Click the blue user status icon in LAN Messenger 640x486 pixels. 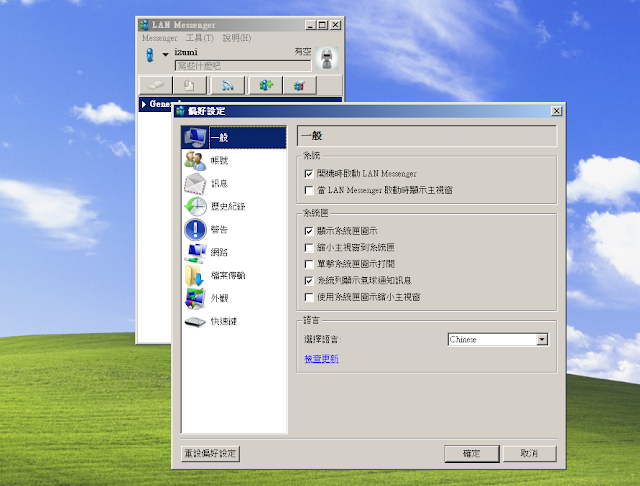point(150,55)
